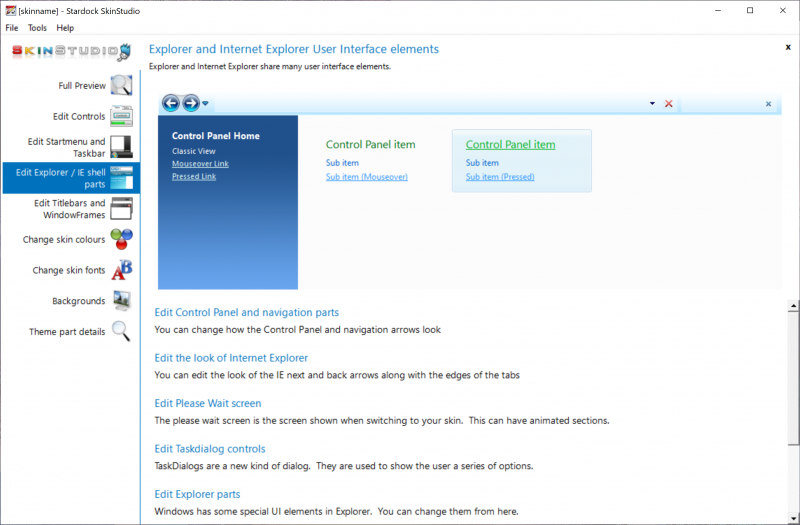
Task: Open Edit Please Wait screen
Action: click(x=208, y=403)
